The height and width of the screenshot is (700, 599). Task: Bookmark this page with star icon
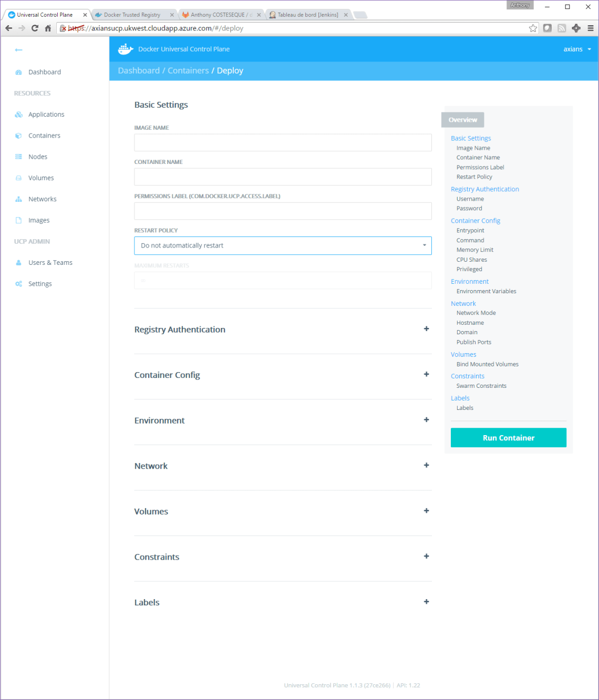click(533, 28)
